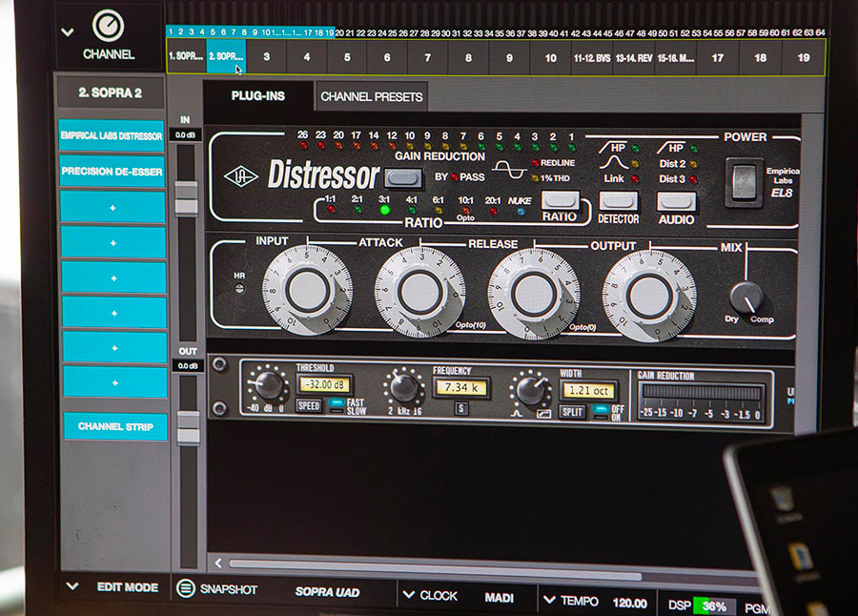Click the 120.00 tempo value
The width and height of the screenshot is (858, 616).
coord(629,603)
